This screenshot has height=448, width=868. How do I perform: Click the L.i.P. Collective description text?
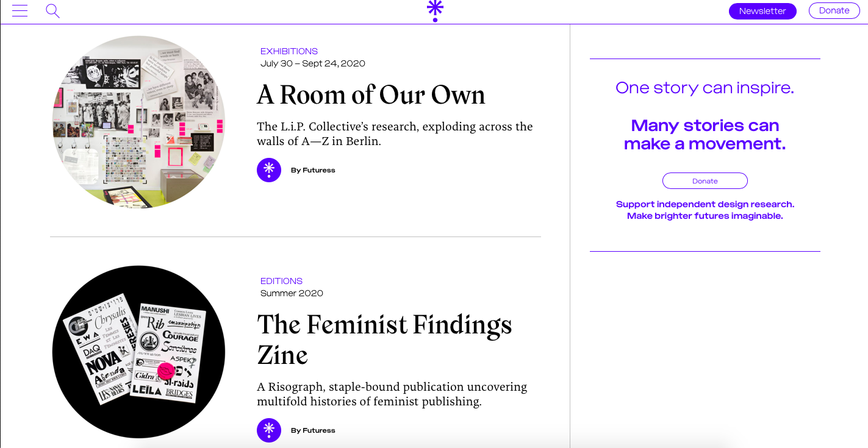click(x=395, y=133)
